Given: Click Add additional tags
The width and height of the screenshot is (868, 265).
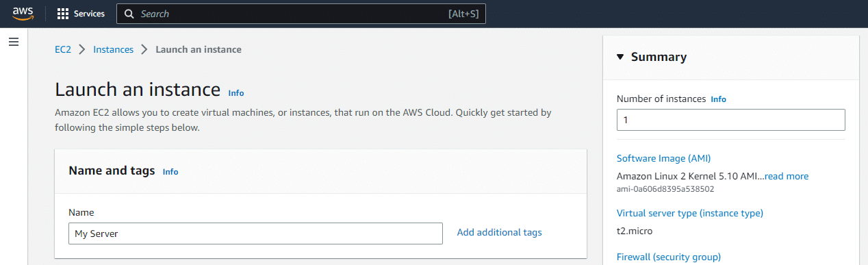Looking at the screenshot, I should point(499,233).
